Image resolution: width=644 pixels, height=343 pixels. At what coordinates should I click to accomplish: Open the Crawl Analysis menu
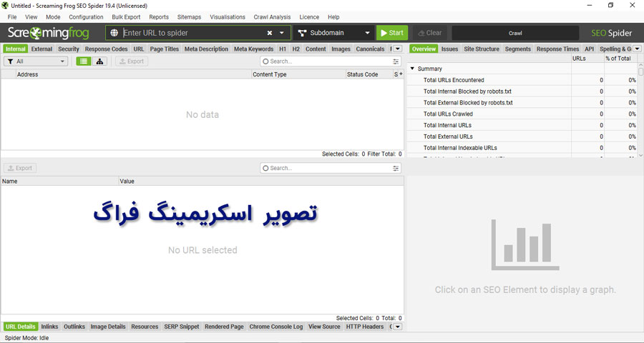pyautogui.click(x=272, y=17)
